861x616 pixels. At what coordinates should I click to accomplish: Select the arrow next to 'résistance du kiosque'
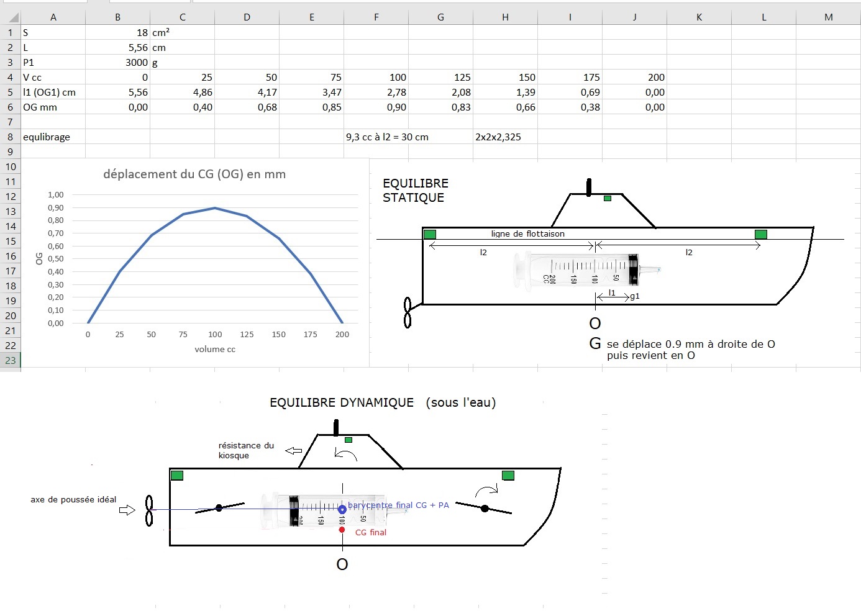tap(293, 451)
